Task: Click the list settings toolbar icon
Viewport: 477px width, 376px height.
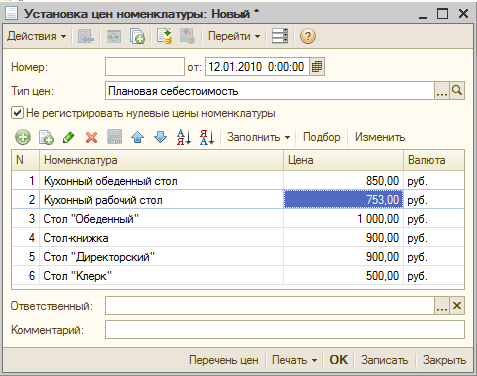Action: (x=280, y=36)
